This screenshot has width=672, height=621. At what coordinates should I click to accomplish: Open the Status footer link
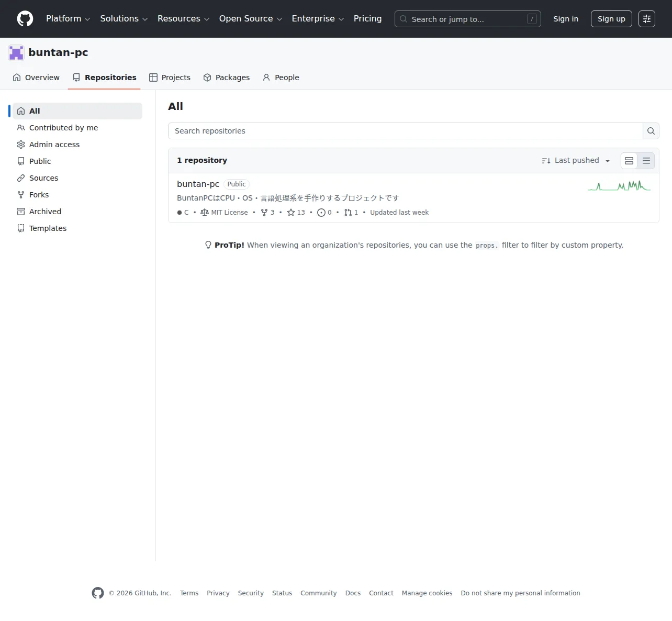[x=282, y=593]
